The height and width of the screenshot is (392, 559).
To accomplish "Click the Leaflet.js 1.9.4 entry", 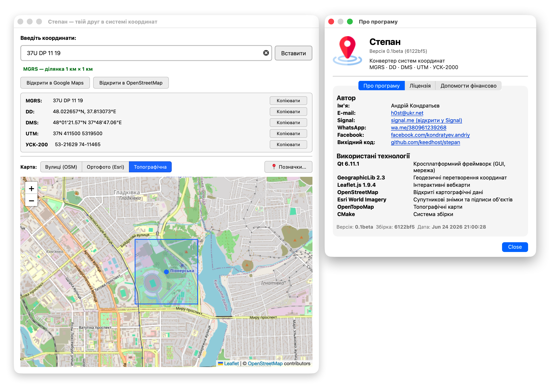I will [356, 185].
